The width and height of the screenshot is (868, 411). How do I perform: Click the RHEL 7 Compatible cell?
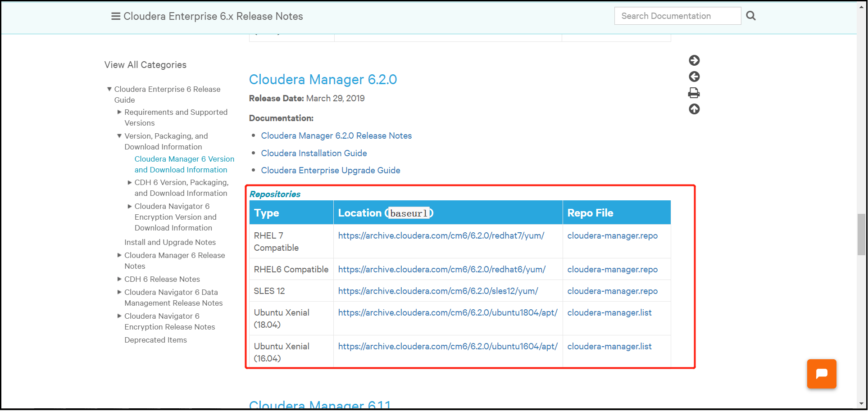(291, 241)
